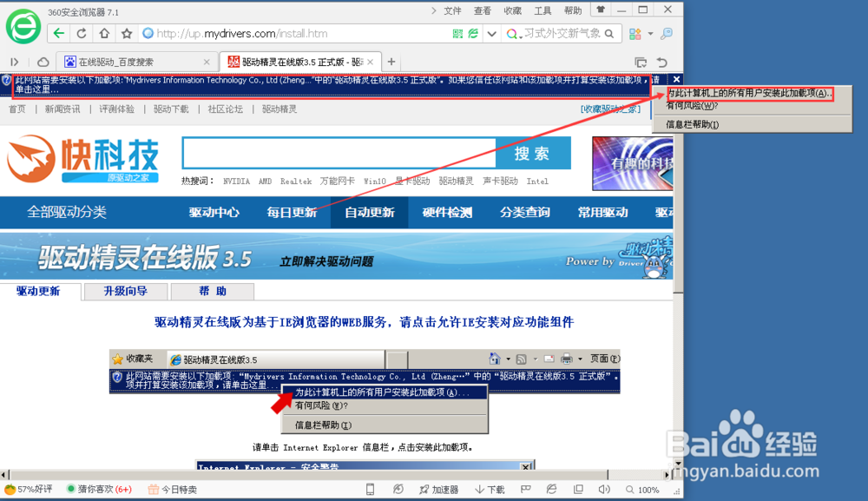This screenshot has height=501, width=868.
Task: Click hot search term Realtek
Action: tap(296, 181)
